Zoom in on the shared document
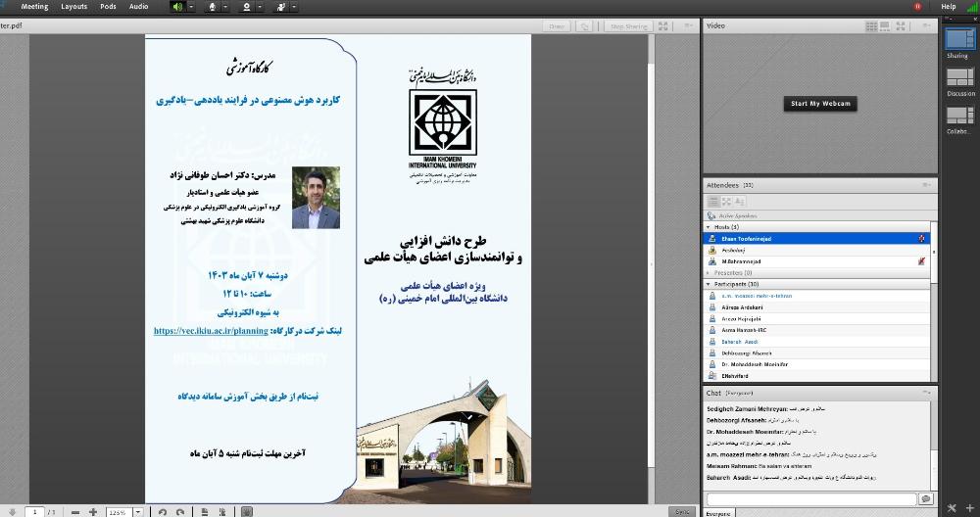 92,511
